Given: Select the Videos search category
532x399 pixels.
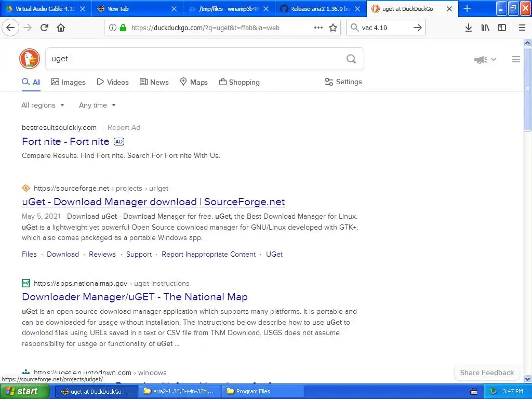Looking at the screenshot, I should [x=113, y=82].
